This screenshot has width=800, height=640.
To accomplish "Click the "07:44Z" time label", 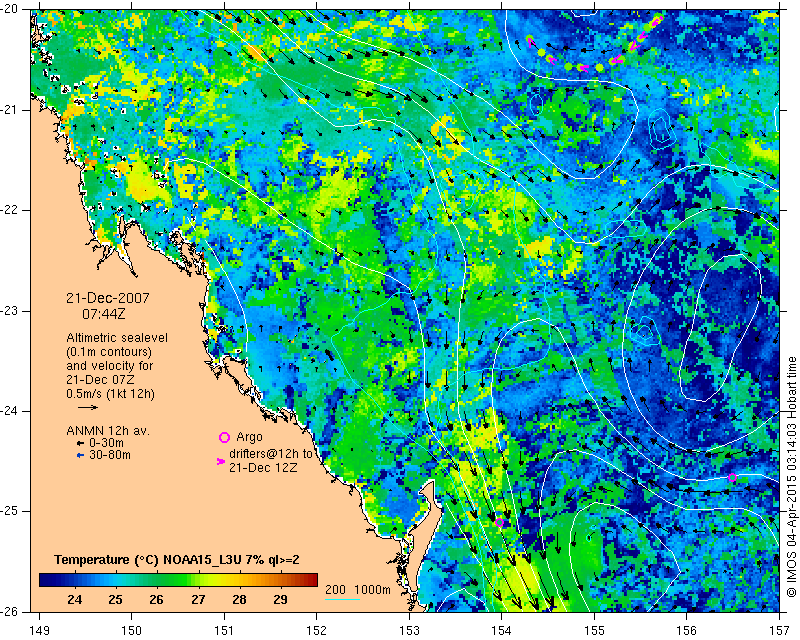I will [x=104, y=314].
